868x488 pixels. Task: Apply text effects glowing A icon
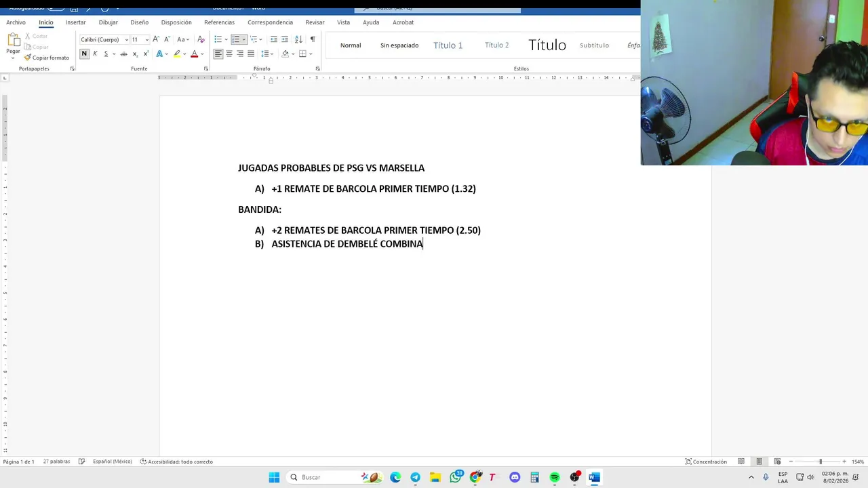coord(159,54)
